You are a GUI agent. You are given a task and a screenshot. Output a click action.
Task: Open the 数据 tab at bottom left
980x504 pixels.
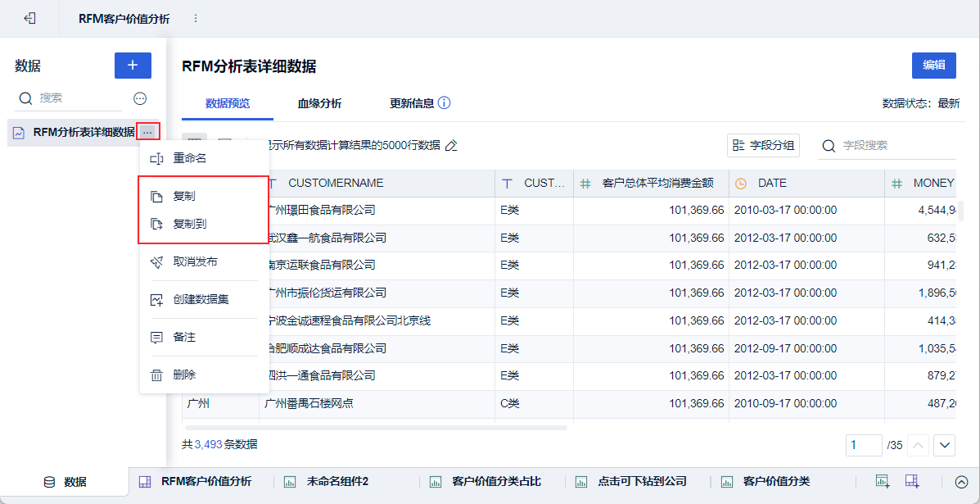click(65, 482)
